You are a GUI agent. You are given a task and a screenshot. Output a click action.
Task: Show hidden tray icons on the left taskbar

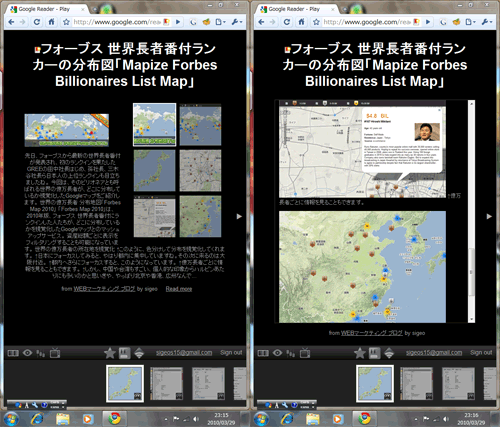166,419
